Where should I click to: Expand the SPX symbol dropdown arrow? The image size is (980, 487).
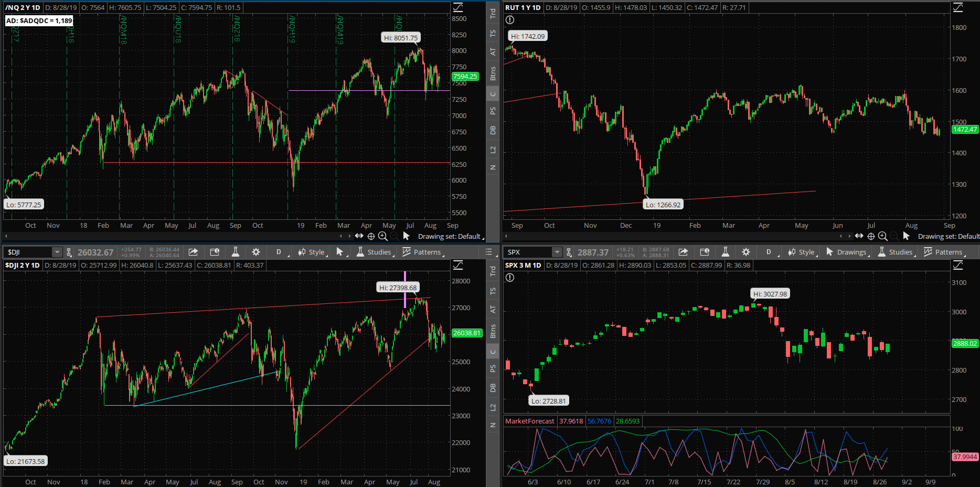pyautogui.click(x=557, y=252)
